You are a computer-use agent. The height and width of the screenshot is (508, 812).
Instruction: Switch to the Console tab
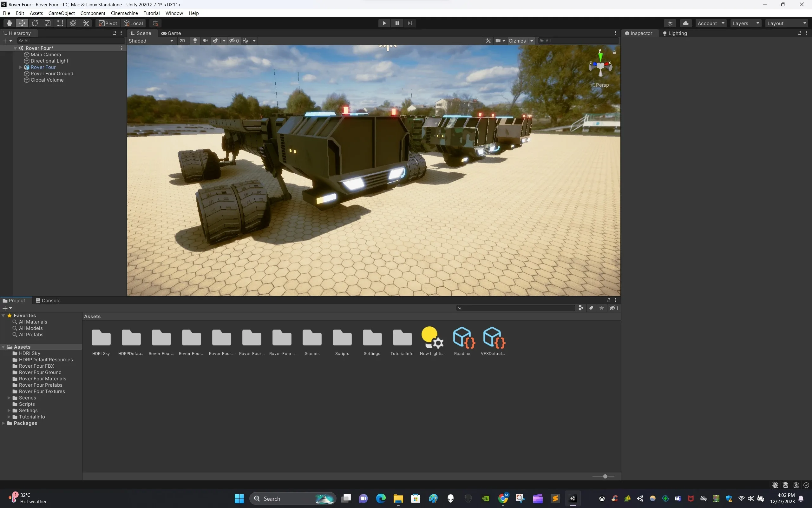48,300
